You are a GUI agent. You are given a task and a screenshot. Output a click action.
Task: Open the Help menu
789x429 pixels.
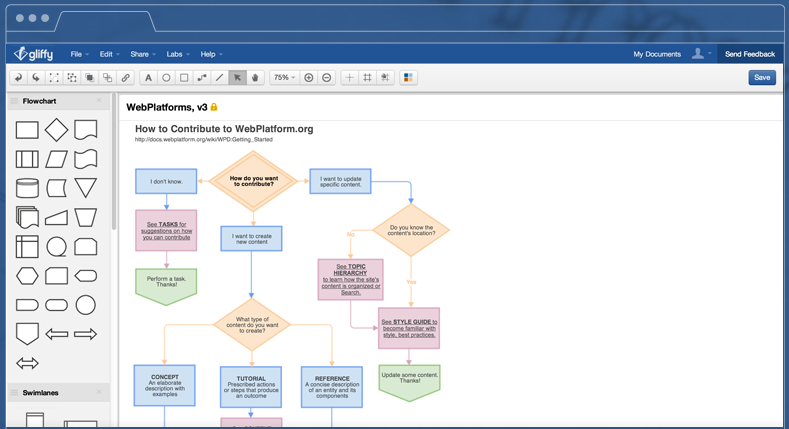[211, 54]
